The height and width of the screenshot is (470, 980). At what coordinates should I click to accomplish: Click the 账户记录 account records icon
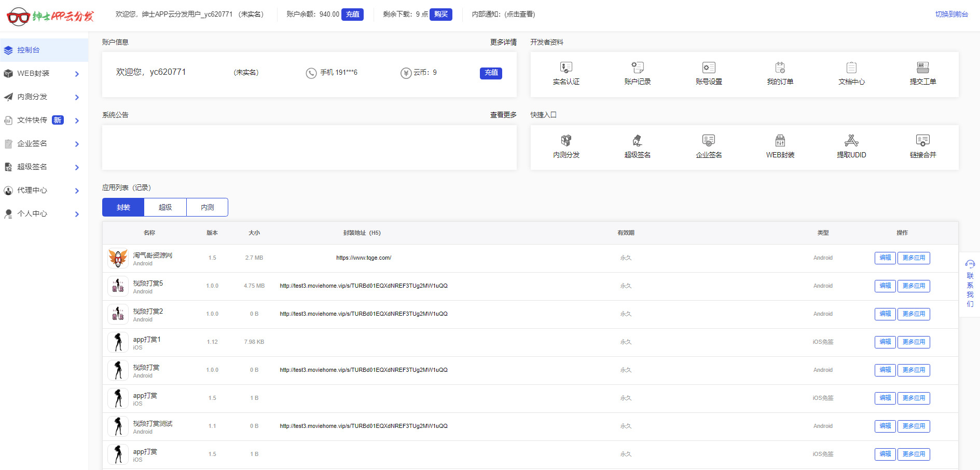point(637,68)
